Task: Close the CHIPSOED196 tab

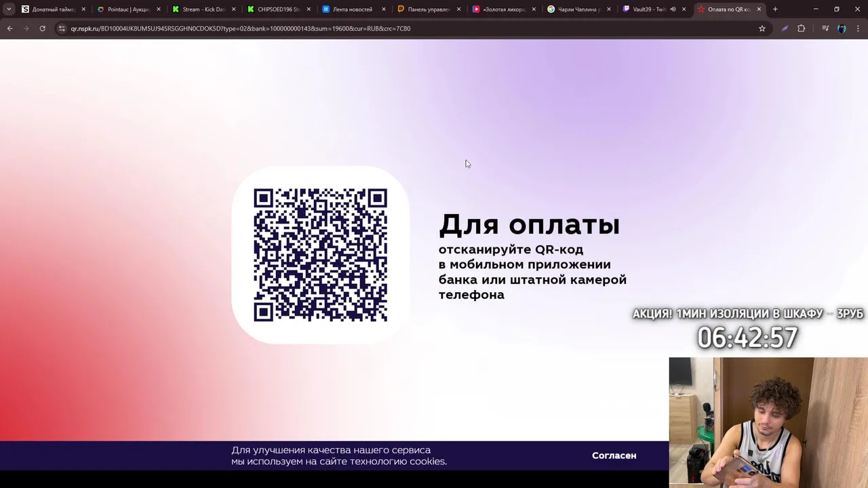Action: coord(309,9)
